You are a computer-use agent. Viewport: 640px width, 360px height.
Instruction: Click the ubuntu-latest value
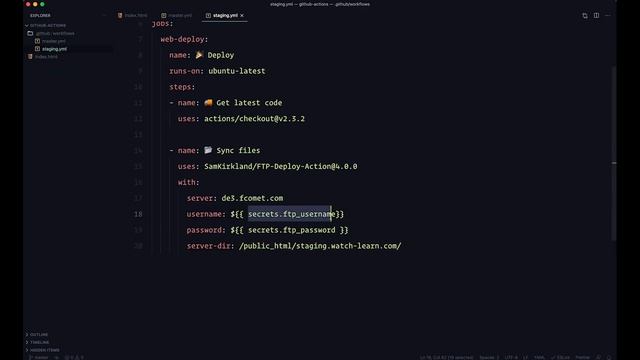click(237, 71)
